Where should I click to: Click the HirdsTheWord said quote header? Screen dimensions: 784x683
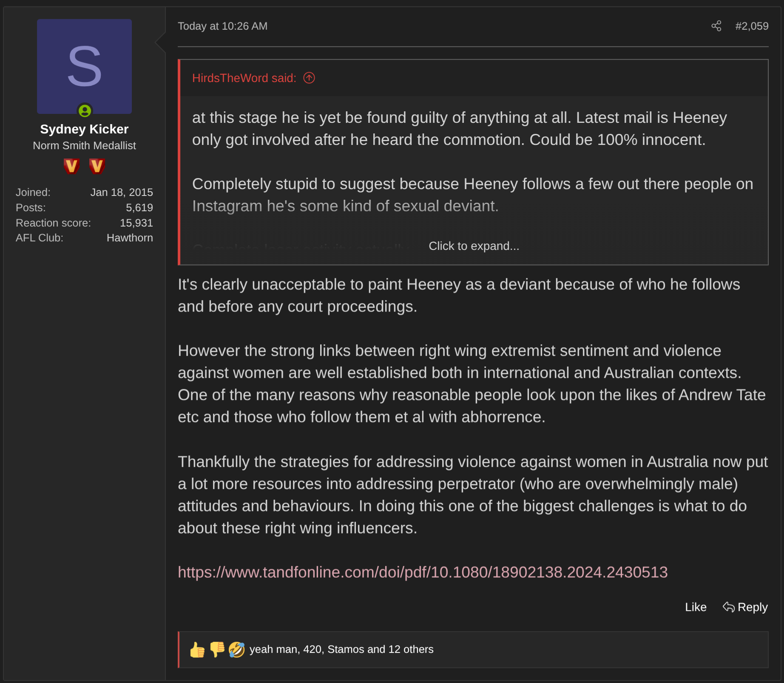tap(244, 78)
